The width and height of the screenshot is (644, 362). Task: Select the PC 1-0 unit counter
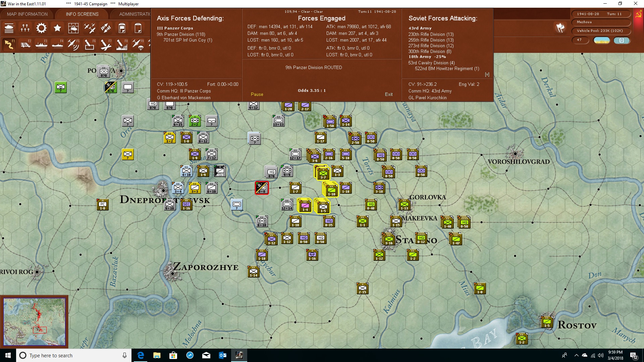click(x=103, y=204)
